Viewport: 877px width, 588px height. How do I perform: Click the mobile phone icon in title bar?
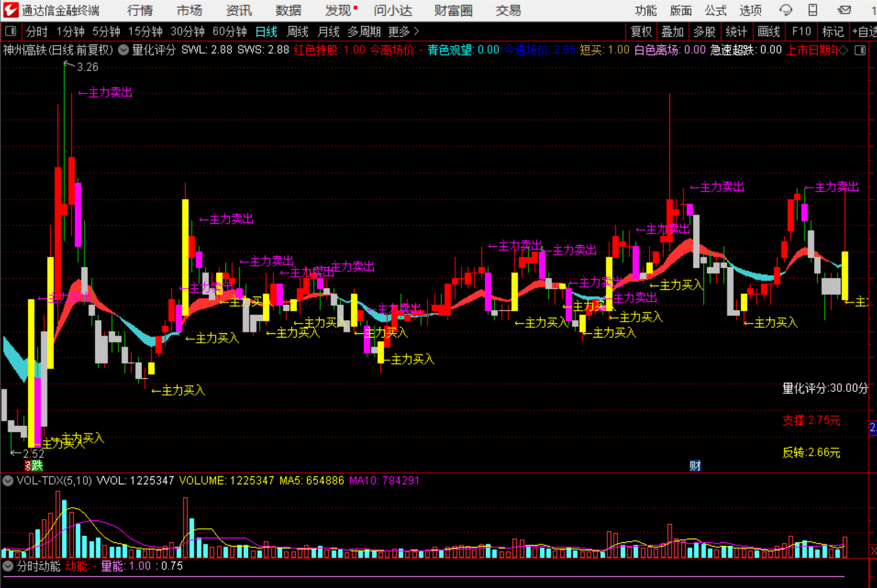(x=813, y=10)
